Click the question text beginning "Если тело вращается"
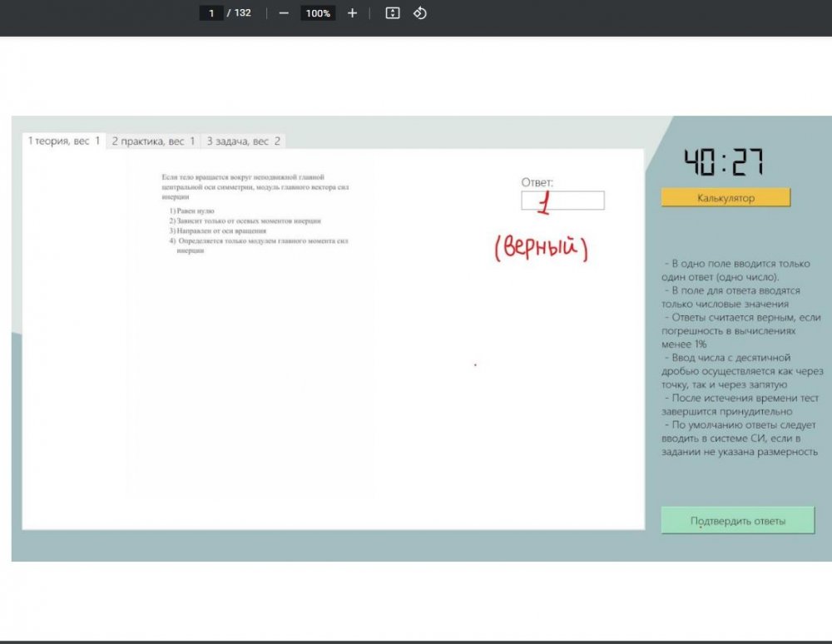 255,187
